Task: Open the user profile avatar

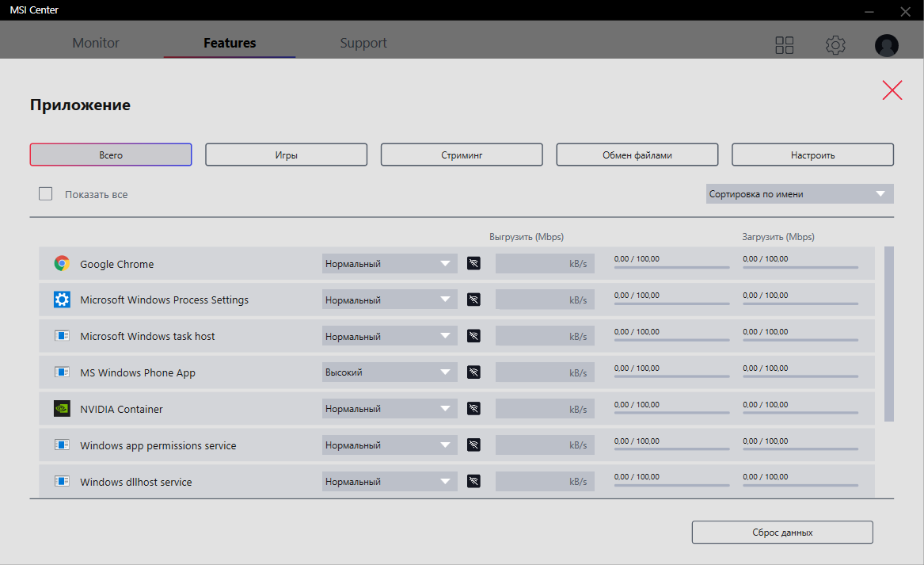Action: [886, 45]
